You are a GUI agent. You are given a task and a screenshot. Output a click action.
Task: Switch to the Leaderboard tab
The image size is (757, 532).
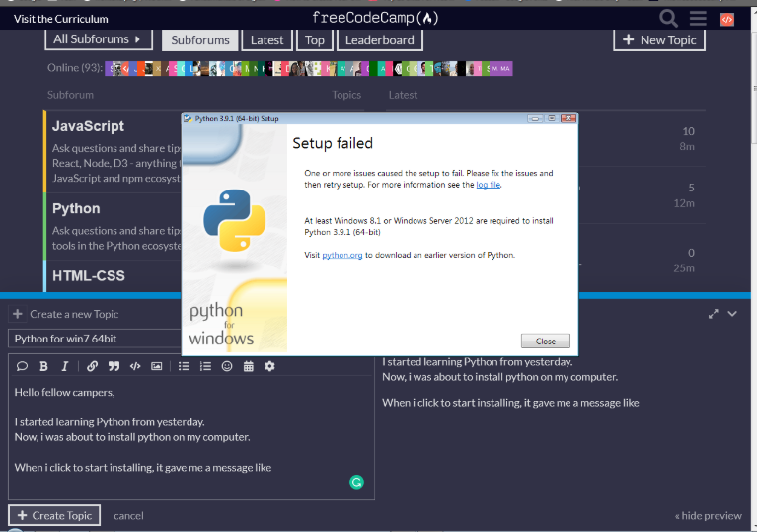tap(379, 40)
